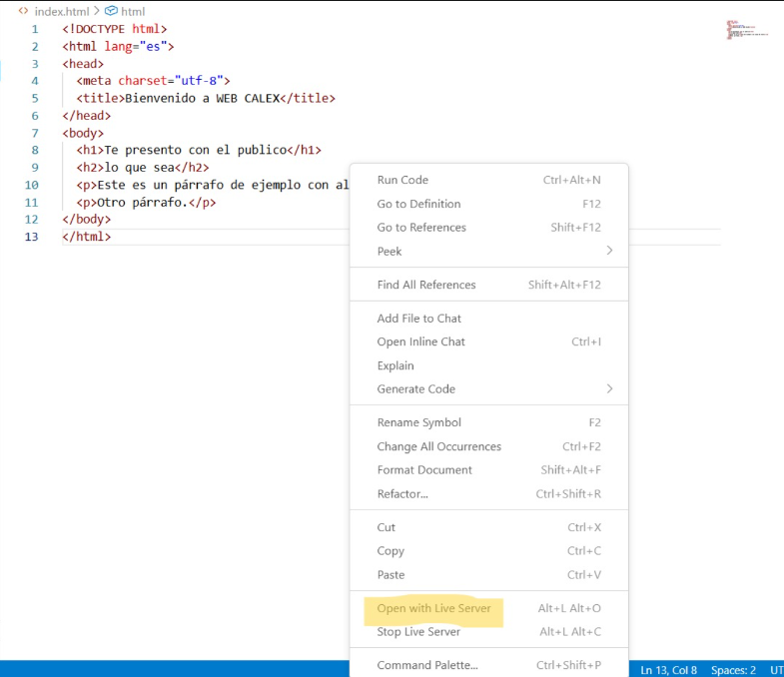
Task: Expand the Generate Code submenu
Action: point(489,389)
